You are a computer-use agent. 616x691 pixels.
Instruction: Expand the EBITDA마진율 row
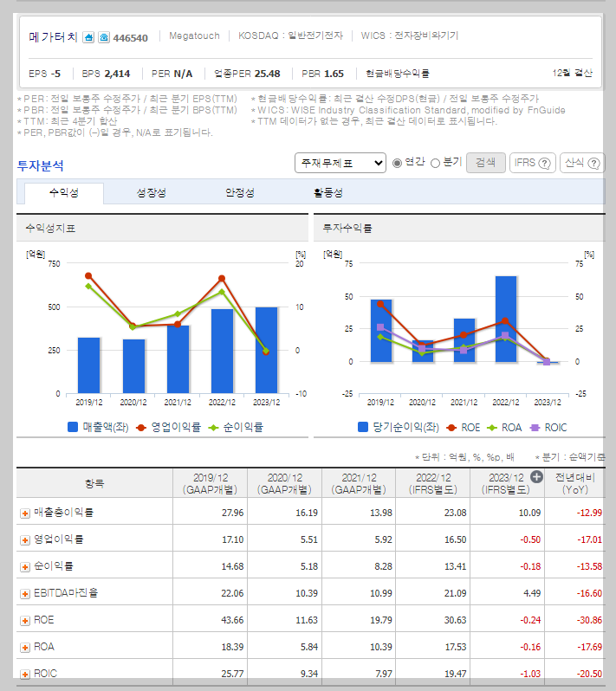(x=25, y=594)
